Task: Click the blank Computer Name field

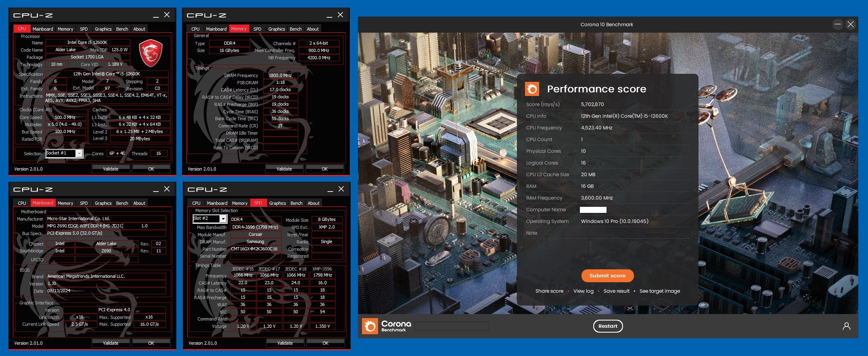Action: coord(593,210)
